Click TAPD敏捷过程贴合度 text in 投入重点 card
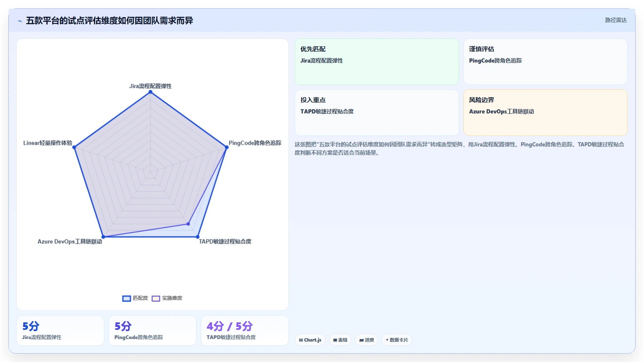644x362 pixels. coord(327,111)
